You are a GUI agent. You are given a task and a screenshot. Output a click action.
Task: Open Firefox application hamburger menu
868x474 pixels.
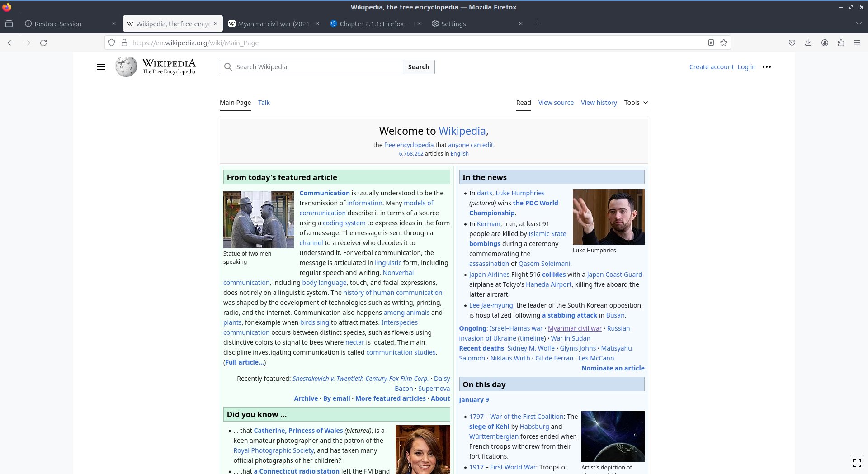click(x=857, y=43)
